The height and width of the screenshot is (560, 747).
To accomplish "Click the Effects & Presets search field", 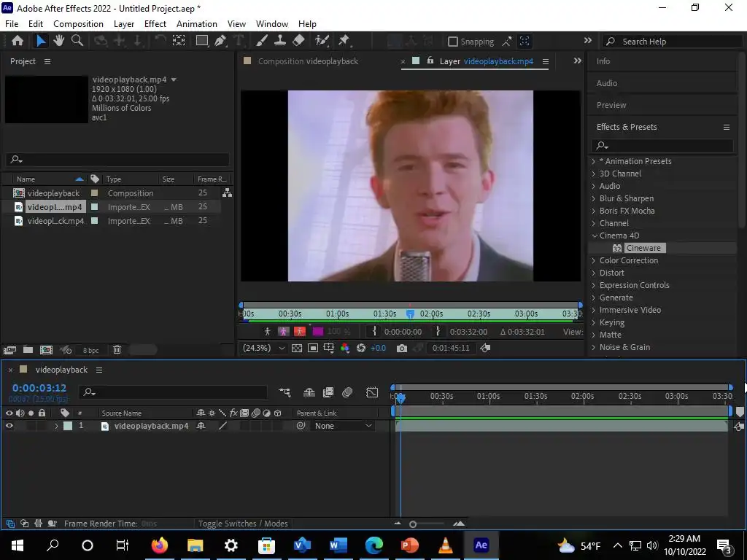I will pyautogui.click(x=662, y=145).
